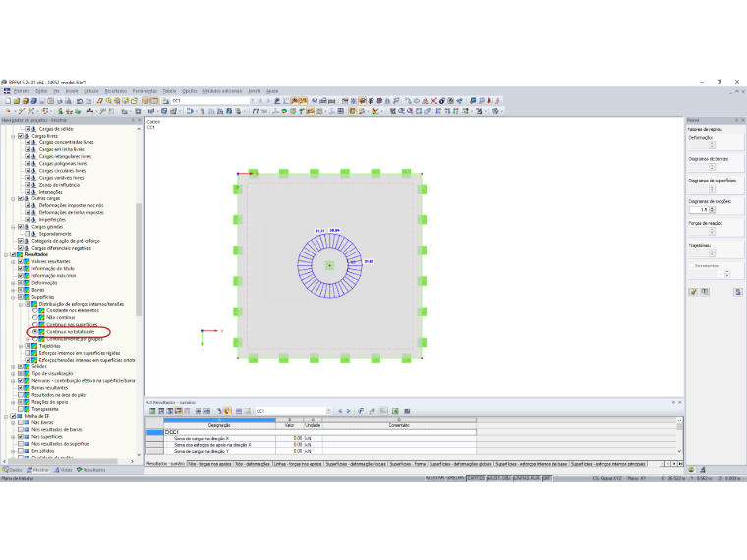Select Contínuo na totalidade radio option
This screenshot has width=747, height=560.
tap(34, 331)
